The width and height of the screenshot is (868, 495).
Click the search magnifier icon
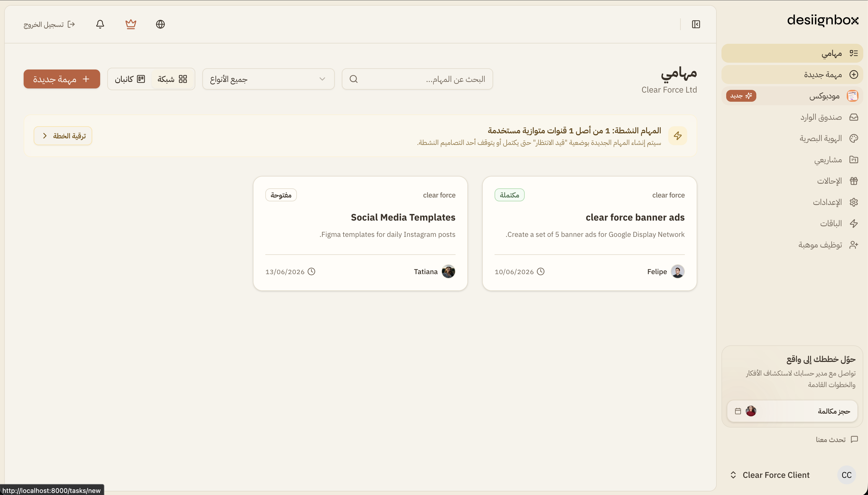click(x=354, y=79)
